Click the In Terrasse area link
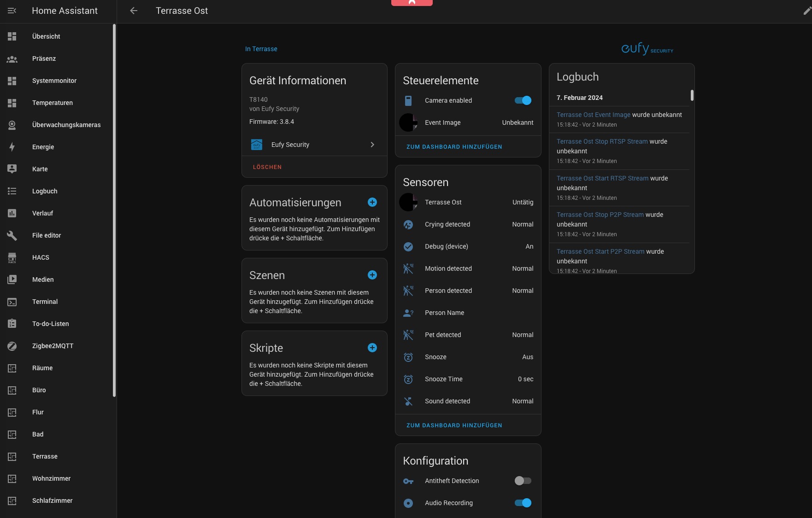Screen dimensions: 812x518 261,49
